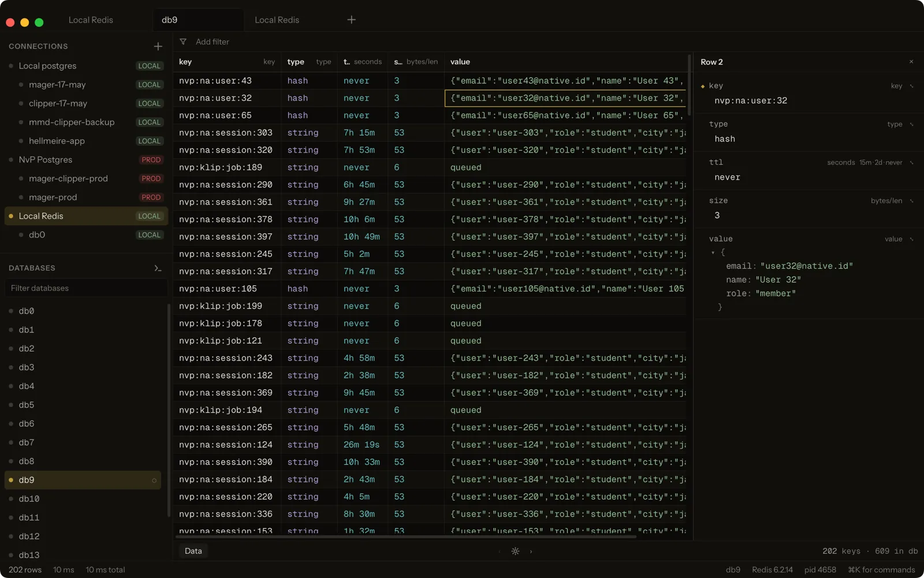Set ttl preset to 15m
This screenshot has width=924, height=578.
[x=865, y=162]
